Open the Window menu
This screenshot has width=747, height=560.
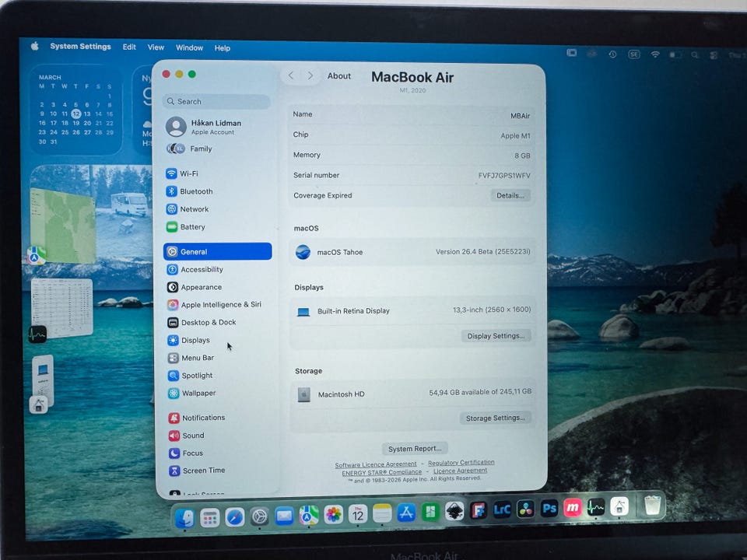point(189,47)
